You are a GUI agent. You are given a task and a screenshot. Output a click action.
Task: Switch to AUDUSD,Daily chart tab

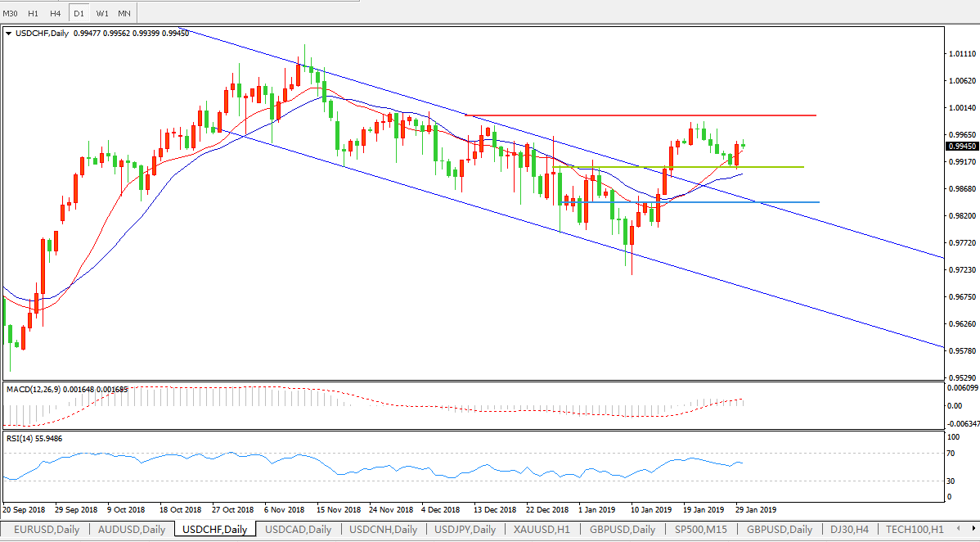(x=131, y=530)
